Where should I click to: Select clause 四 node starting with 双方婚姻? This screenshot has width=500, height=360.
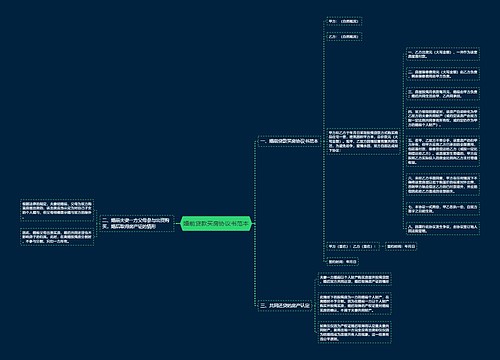(443, 118)
